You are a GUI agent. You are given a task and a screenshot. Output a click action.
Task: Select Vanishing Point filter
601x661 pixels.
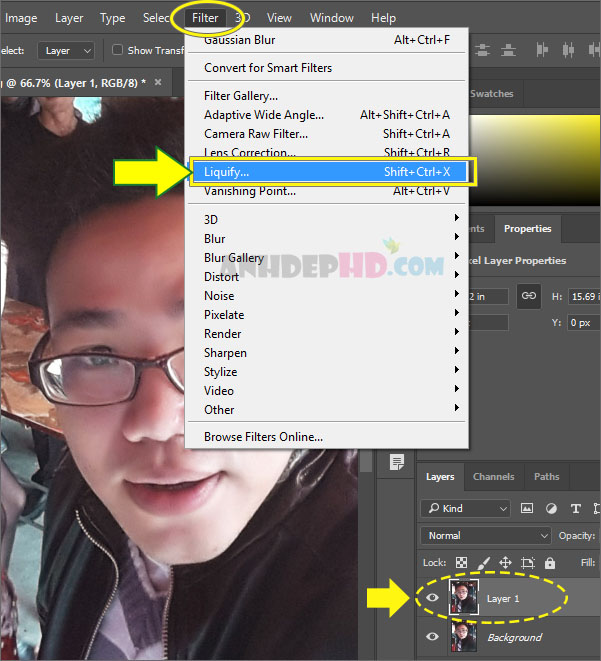point(327,191)
